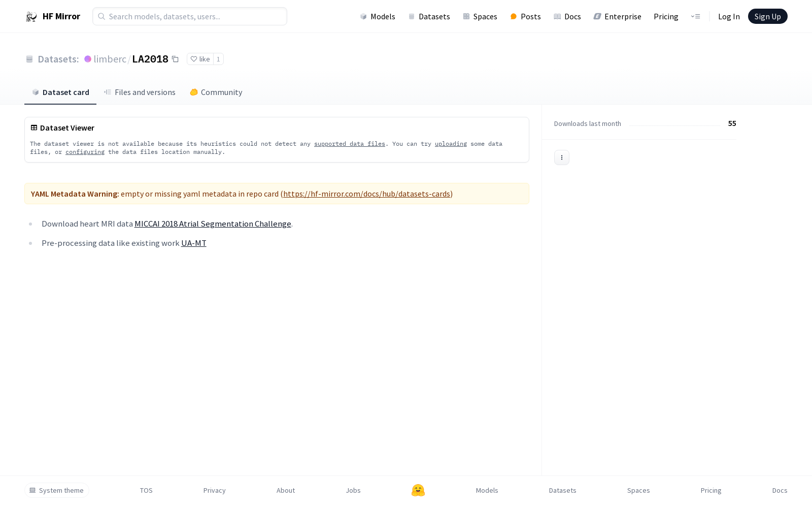
Task: Switch to Files and versions tab
Action: coord(140,92)
